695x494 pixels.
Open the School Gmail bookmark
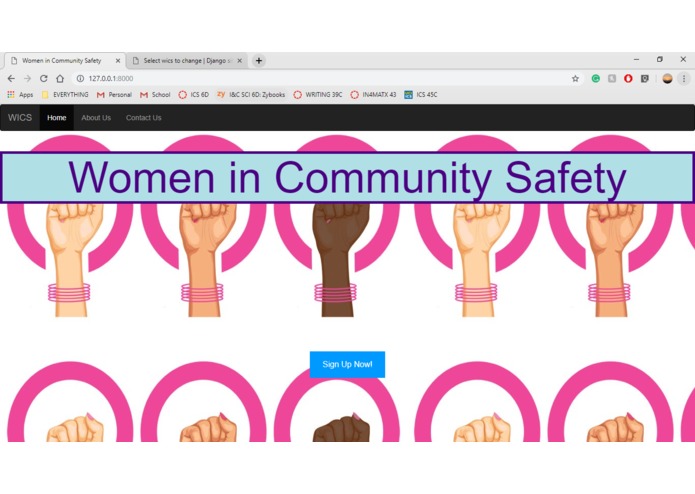tap(155, 94)
